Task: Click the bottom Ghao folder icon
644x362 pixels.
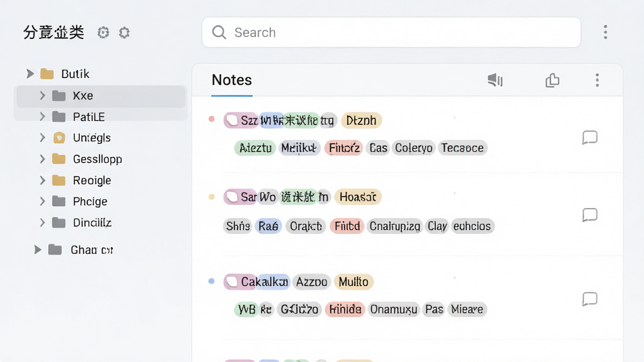Action: pyautogui.click(x=55, y=250)
